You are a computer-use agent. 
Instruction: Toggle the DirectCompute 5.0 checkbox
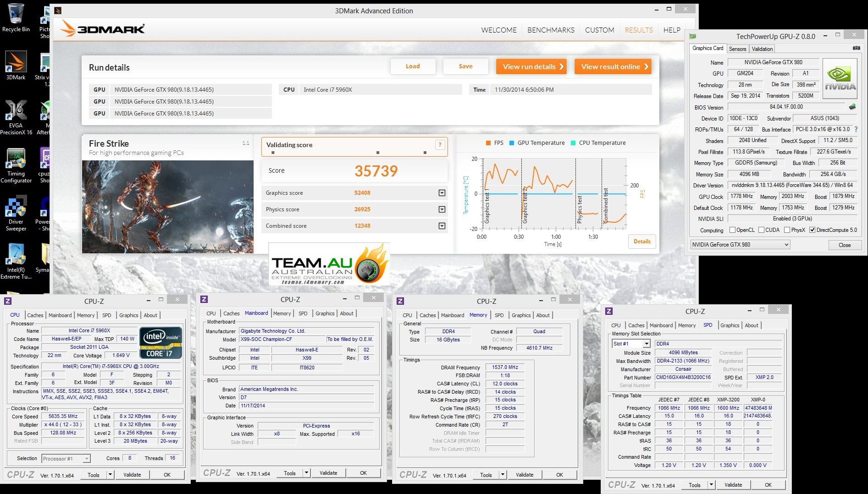pyautogui.click(x=812, y=230)
